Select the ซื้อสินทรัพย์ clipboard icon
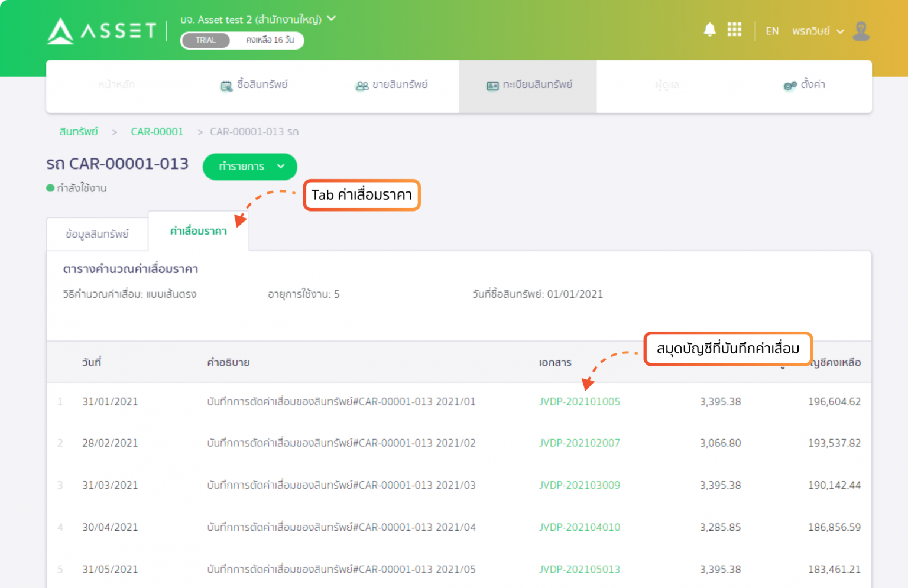Image resolution: width=908 pixels, height=588 pixels. coord(226,85)
